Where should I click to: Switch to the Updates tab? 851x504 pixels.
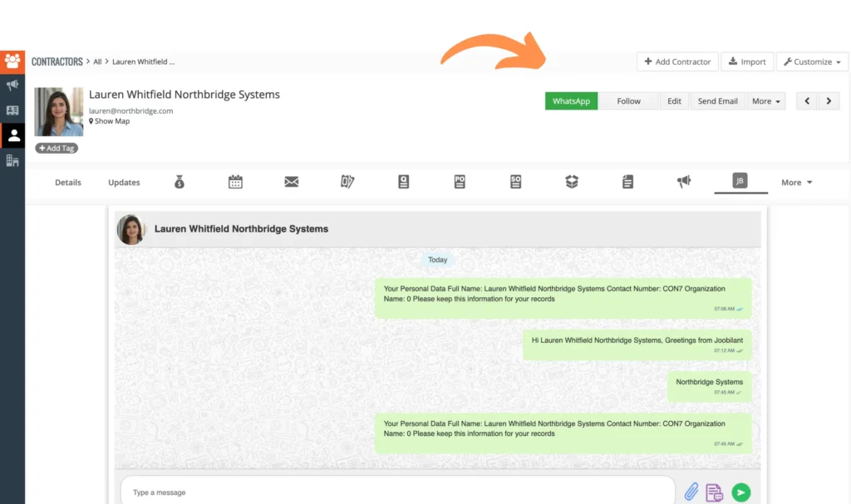point(123,182)
